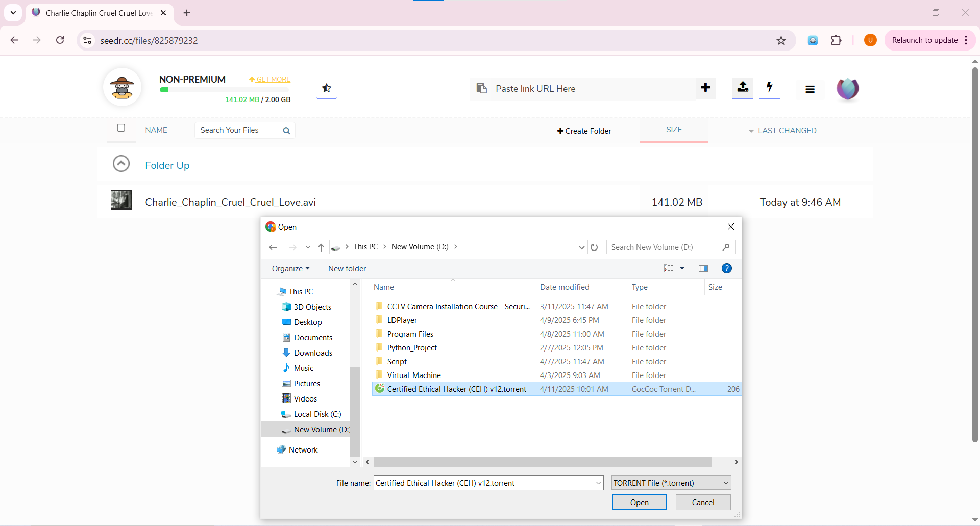Expand the address path dropdown in Open dialog

581,247
